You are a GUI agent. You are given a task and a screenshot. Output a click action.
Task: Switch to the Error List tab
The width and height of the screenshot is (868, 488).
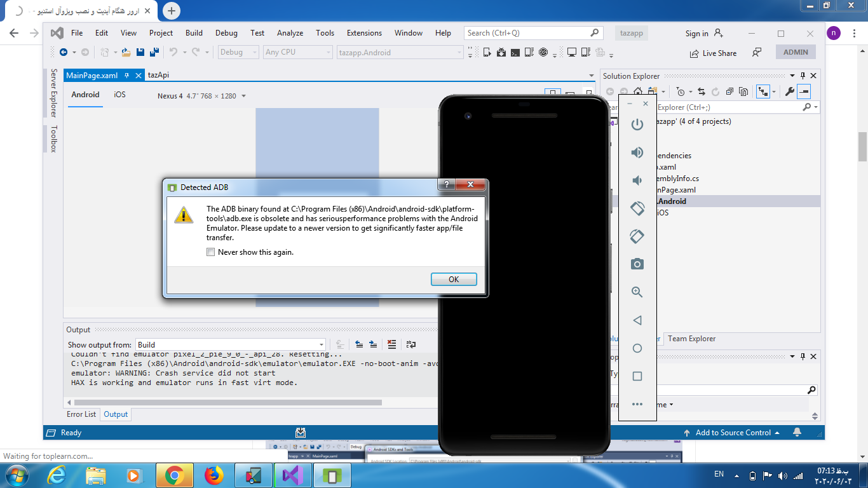tap(81, 414)
